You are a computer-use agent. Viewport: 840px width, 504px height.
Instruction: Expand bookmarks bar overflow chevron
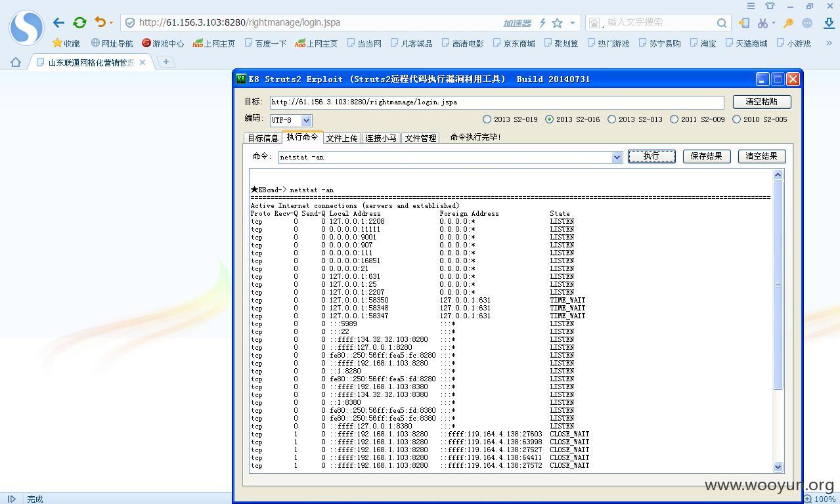[x=829, y=43]
